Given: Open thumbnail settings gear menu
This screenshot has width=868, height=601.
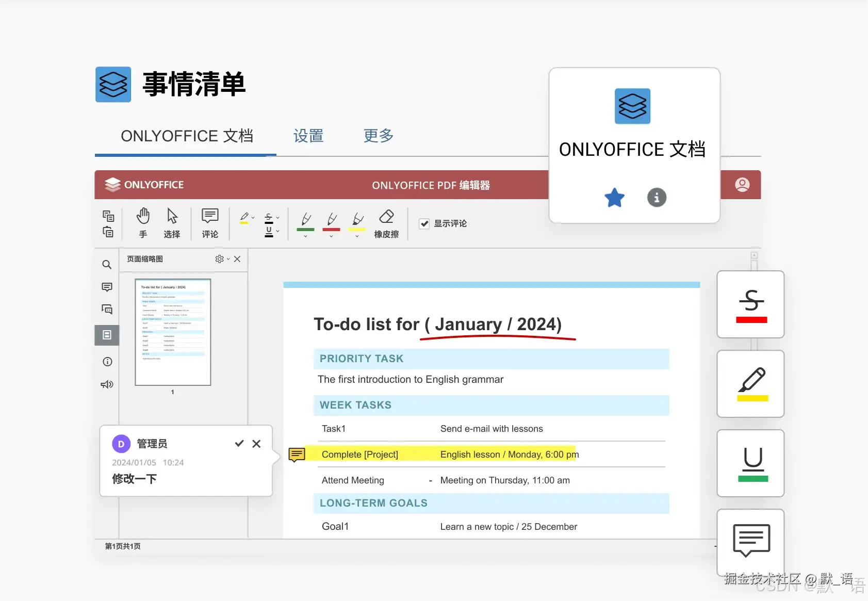Looking at the screenshot, I should pos(220,259).
